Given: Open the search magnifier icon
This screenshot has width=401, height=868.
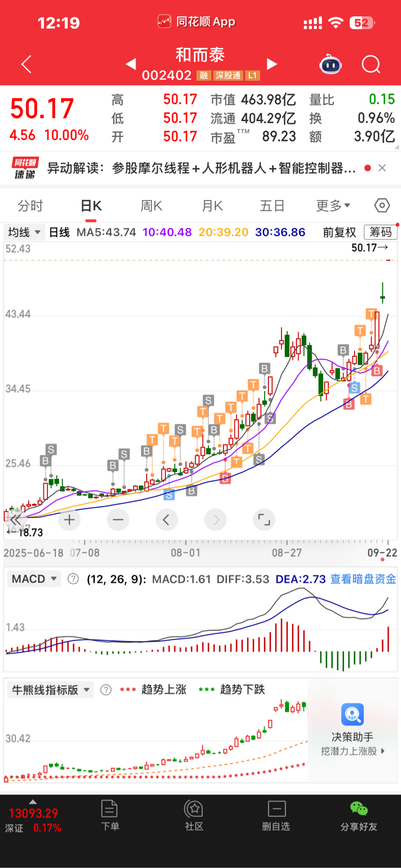Looking at the screenshot, I should (x=371, y=64).
